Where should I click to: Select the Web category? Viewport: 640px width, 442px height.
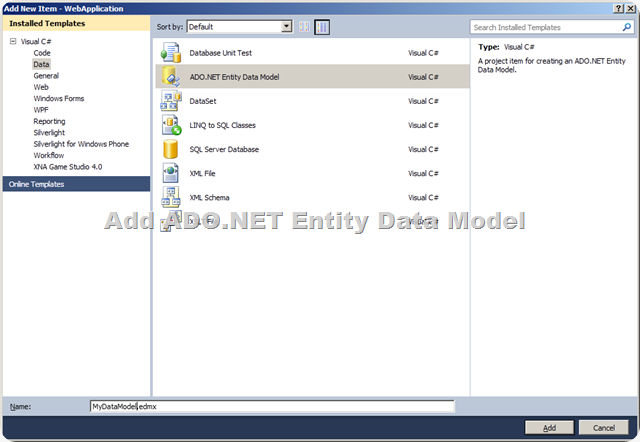(x=41, y=87)
